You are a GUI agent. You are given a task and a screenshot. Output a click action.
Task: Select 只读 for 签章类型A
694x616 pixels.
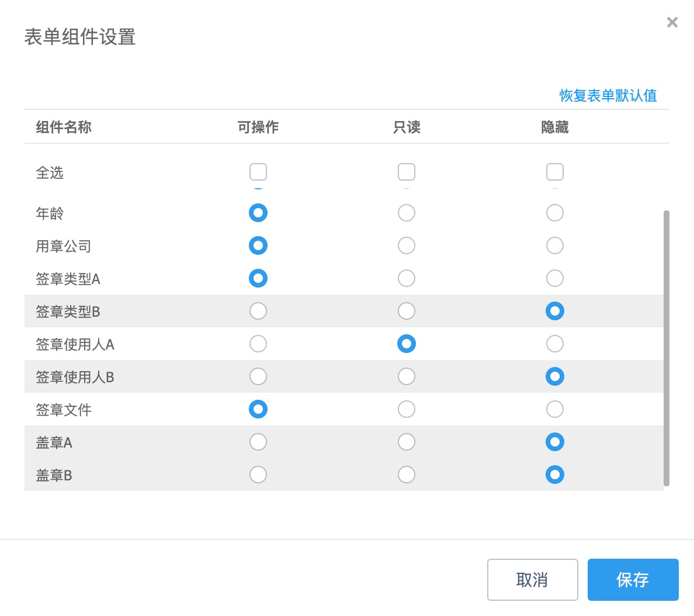click(x=407, y=278)
